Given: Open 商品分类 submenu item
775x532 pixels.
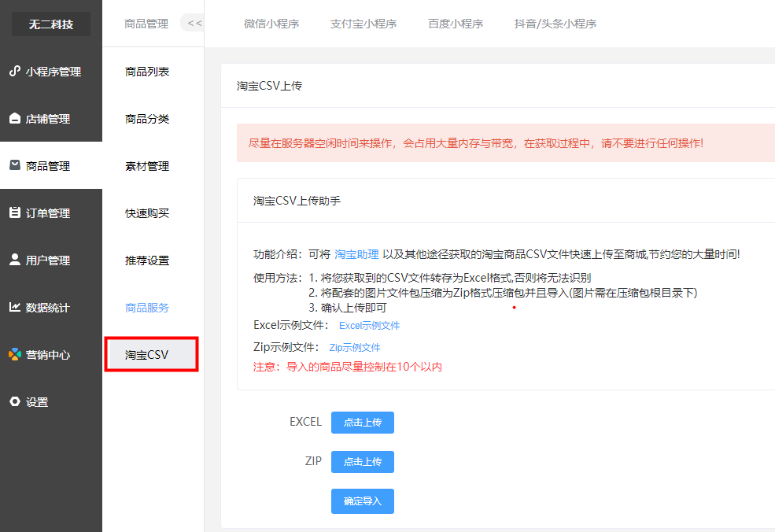Looking at the screenshot, I should point(147,119).
